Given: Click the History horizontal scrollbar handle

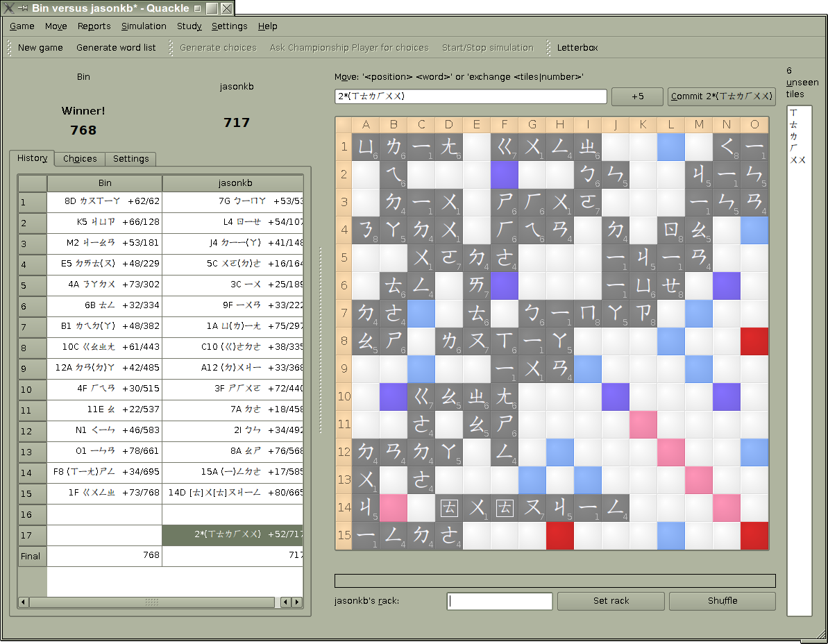Looking at the screenshot, I should point(151,602).
